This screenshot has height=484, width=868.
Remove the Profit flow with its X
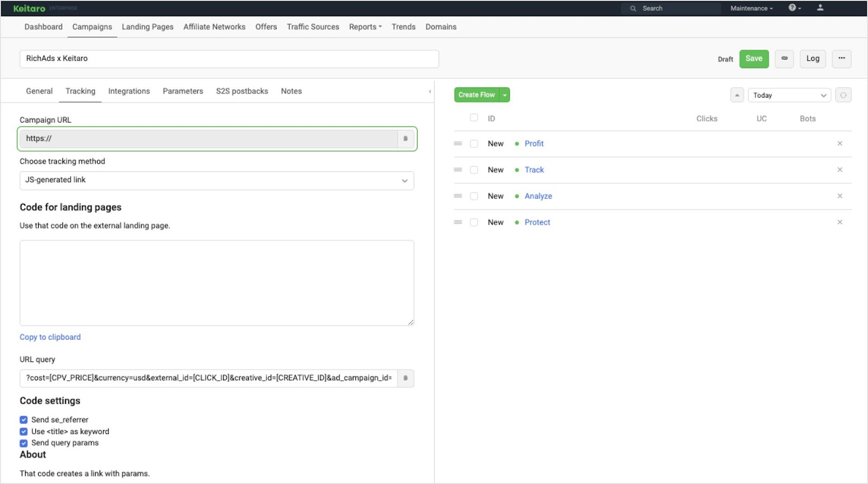click(839, 144)
